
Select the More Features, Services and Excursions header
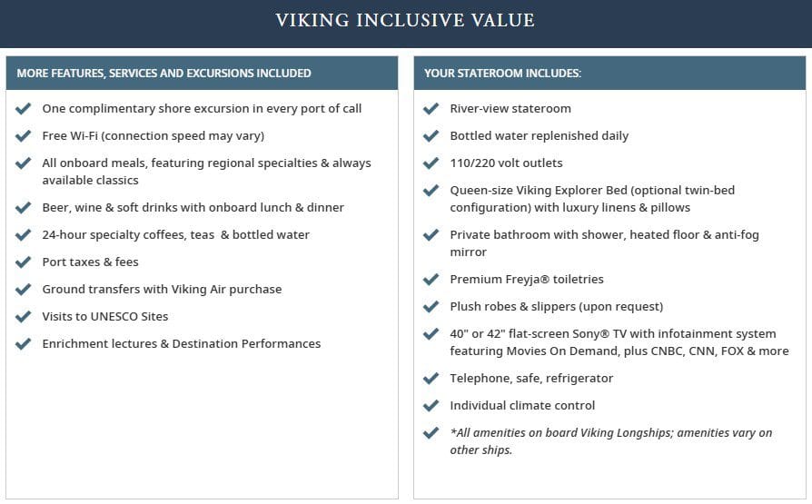163,74
